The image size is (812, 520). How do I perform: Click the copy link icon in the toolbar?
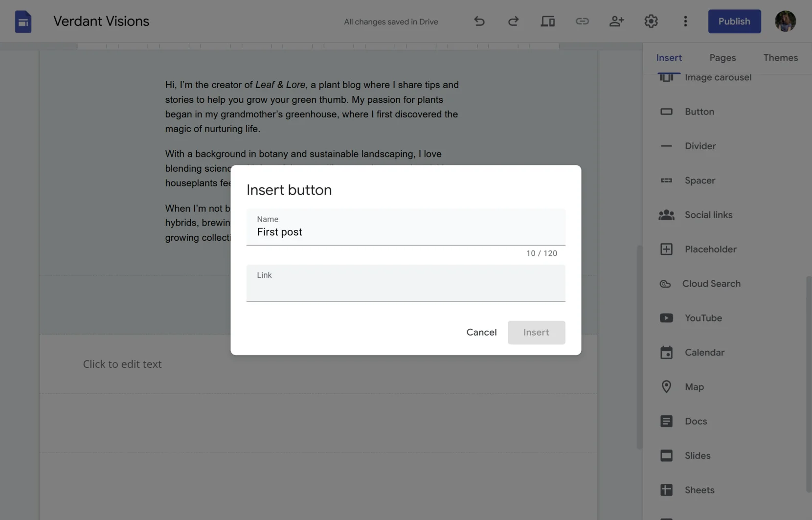[x=583, y=21]
